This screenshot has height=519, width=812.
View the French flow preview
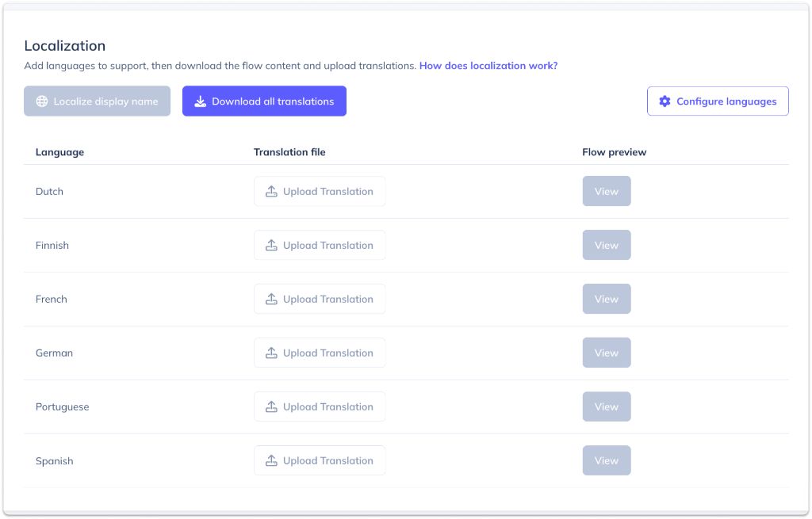pyautogui.click(x=606, y=300)
